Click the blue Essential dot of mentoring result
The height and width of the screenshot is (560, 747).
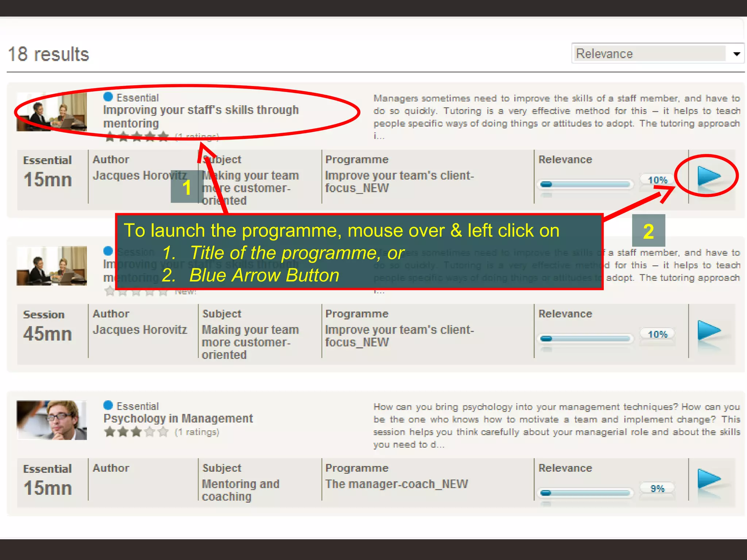tap(108, 97)
